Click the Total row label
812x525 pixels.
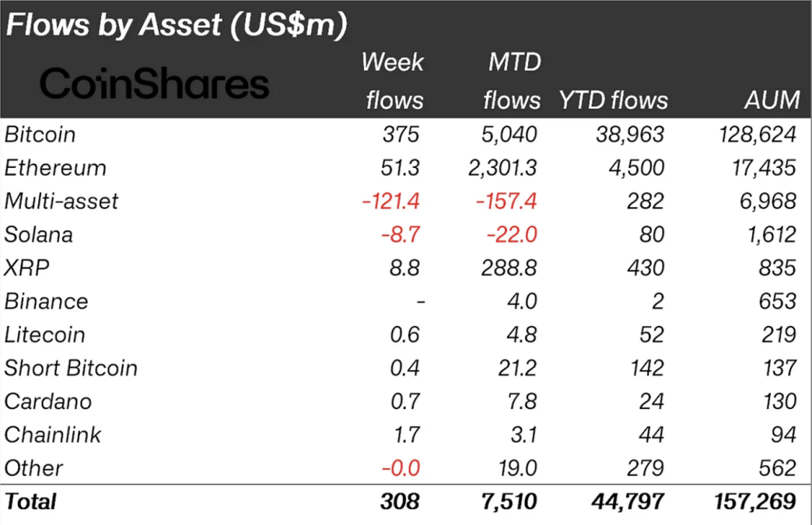coord(30,502)
